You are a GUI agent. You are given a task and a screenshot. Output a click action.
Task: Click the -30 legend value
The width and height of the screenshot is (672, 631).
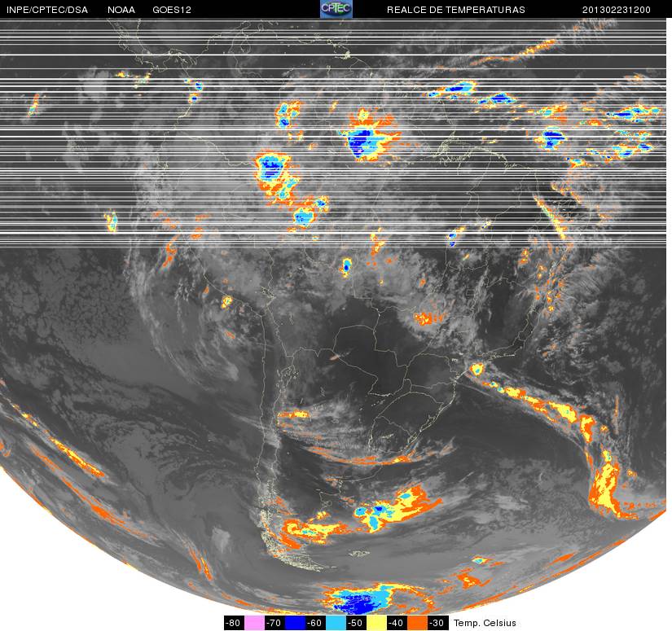(437, 623)
